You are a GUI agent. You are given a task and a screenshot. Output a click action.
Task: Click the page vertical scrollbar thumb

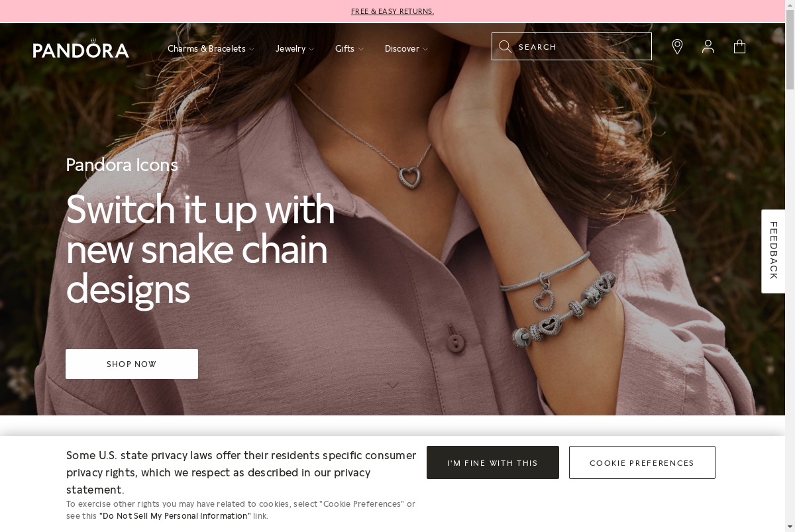(790, 56)
